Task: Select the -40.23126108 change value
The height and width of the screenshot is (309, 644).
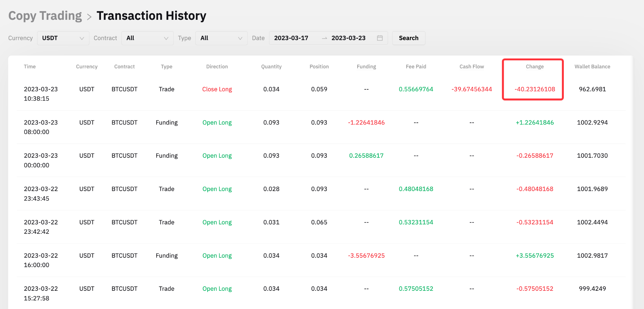Action: 535,89
